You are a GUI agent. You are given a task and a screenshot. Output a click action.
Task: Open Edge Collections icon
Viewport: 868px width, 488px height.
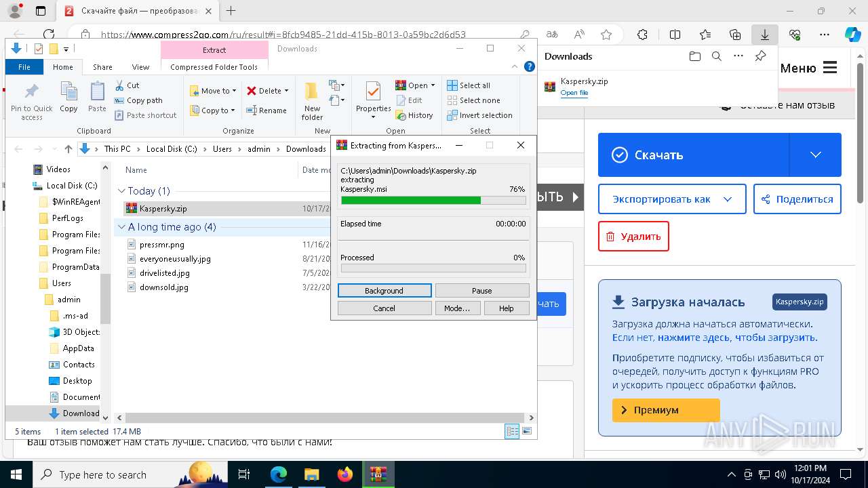(x=735, y=35)
